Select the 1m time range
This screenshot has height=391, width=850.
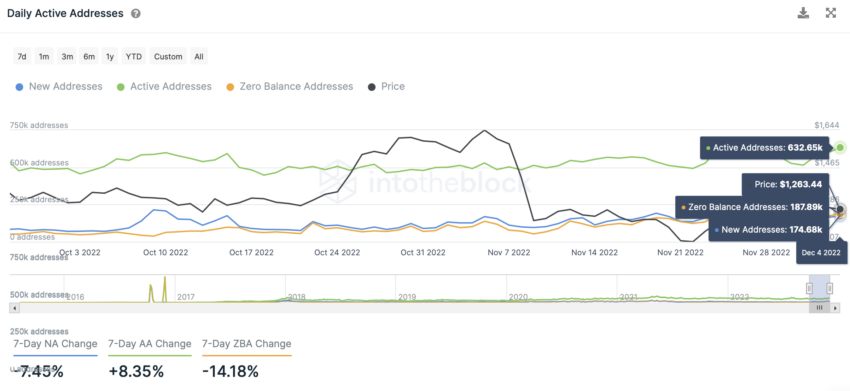44,56
